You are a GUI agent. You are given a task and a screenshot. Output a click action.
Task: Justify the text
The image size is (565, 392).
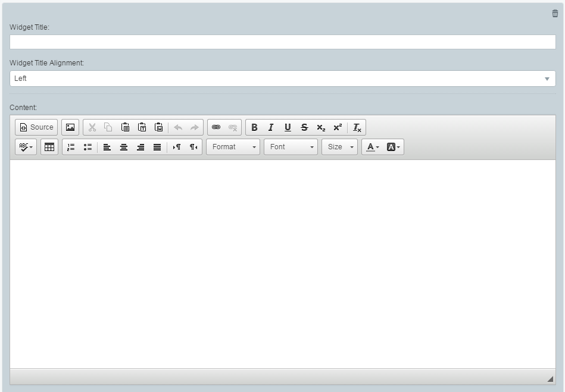[157, 147]
